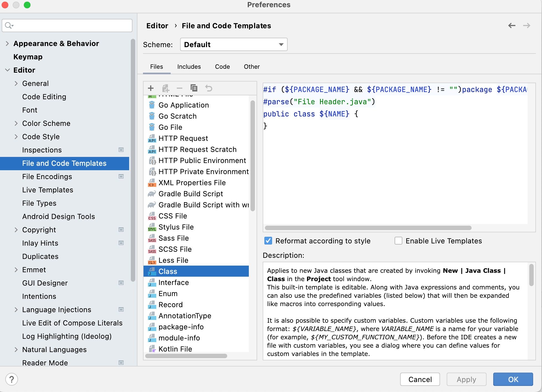The image size is (542, 392).
Task: Click the OK button
Action: tap(513, 379)
